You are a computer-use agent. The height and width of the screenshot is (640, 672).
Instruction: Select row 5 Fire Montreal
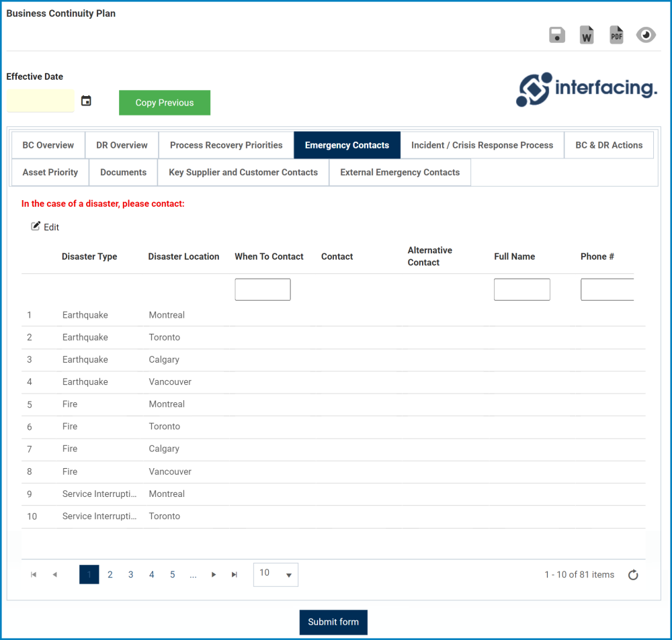[333, 404]
